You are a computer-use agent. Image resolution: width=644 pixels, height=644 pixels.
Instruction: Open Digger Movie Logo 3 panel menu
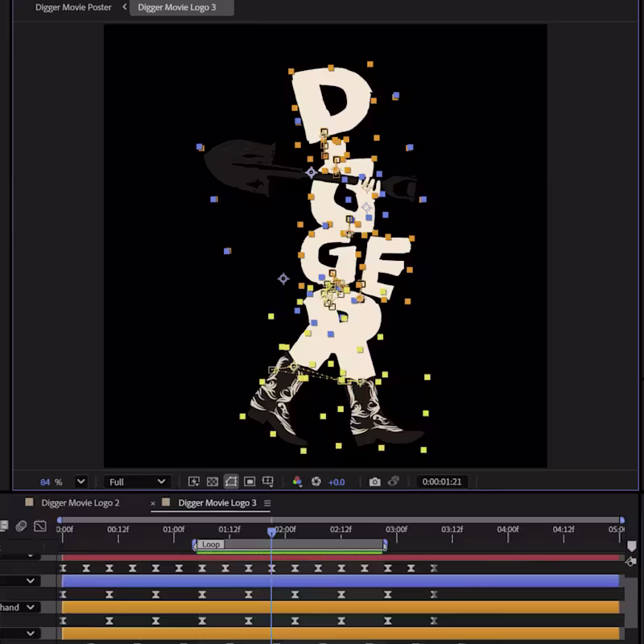(267, 502)
